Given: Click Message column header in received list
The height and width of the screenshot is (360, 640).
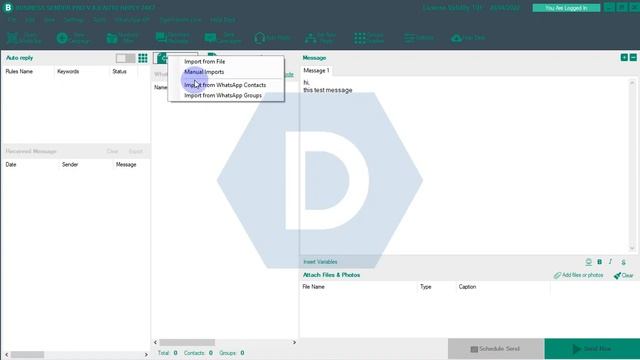Looking at the screenshot, I should click(126, 164).
